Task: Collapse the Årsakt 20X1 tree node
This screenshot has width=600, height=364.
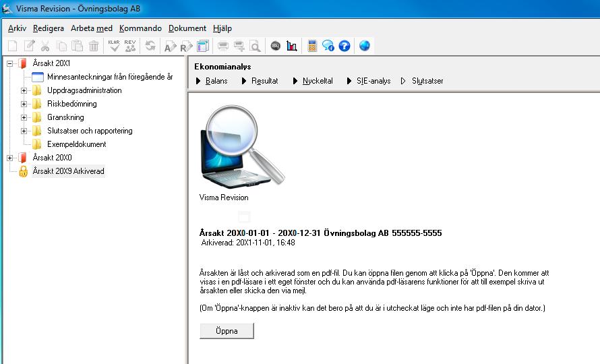Action: click(x=10, y=63)
